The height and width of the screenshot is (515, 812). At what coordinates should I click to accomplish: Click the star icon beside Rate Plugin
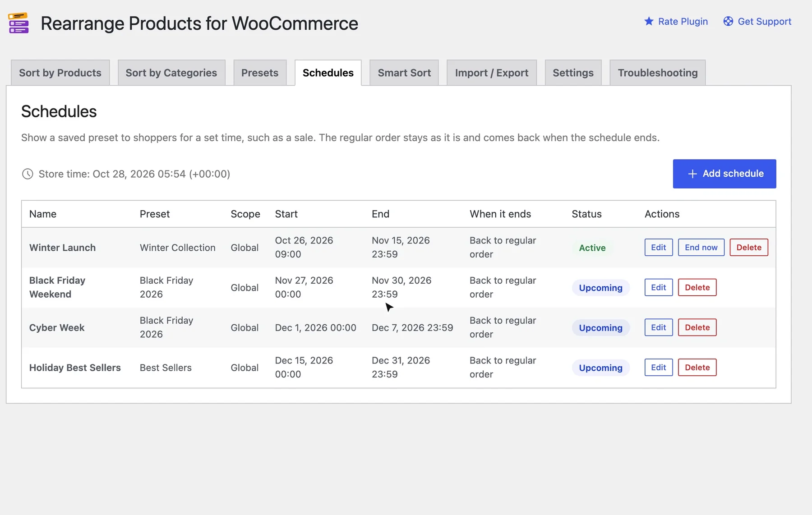[649, 21]
